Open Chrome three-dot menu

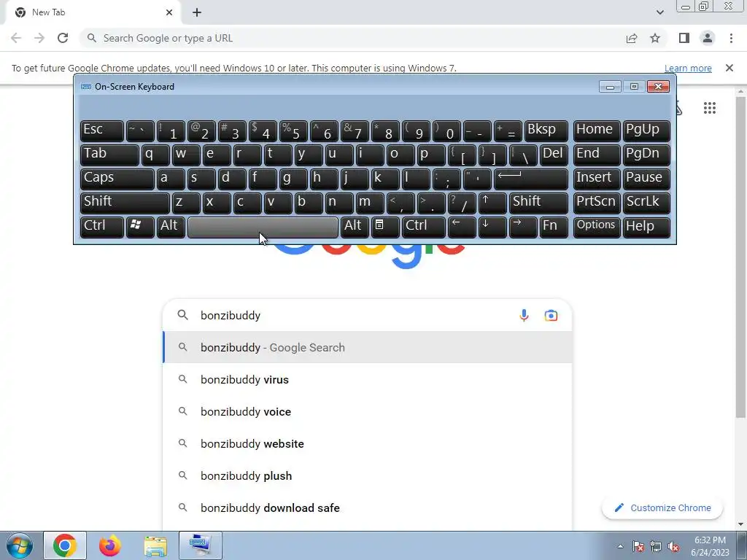tap(731, 38)
